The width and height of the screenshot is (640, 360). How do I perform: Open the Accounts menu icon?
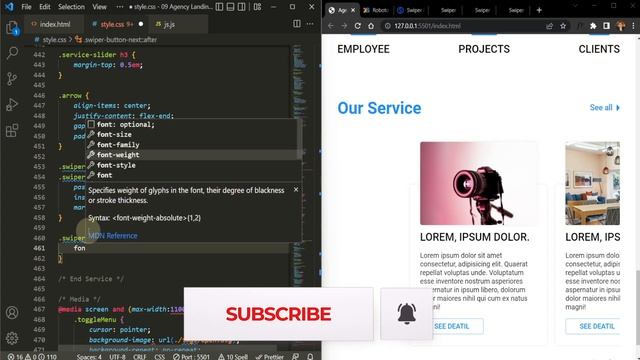pyautogui.click(x=12, y=313)
